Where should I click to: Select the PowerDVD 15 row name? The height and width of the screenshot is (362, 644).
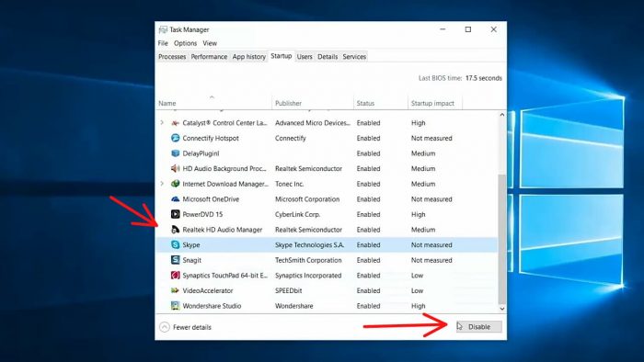tap(202, 214)
